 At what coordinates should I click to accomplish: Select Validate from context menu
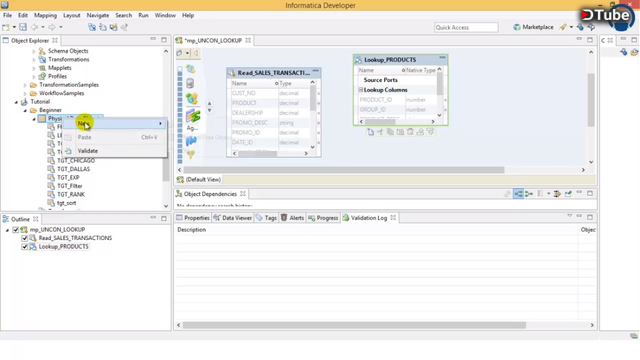click(115, 151)
